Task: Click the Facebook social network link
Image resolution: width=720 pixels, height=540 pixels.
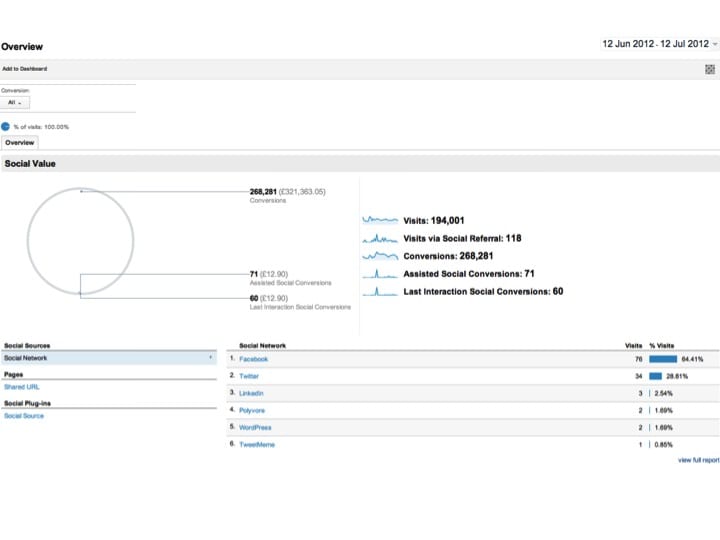Action: (253, 358)
